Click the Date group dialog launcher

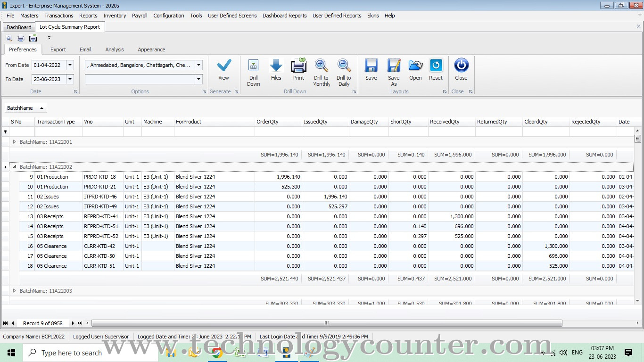click(x=75, y=92)
